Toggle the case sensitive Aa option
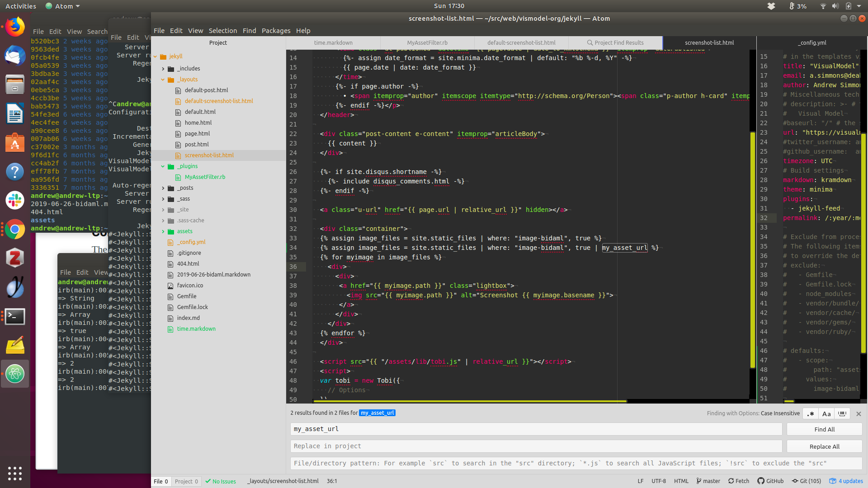This screenshot has width=868, height=488. [826, 413]
